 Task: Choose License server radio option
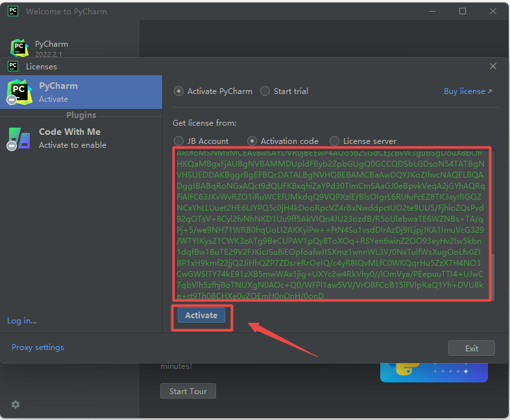[335, 141]
